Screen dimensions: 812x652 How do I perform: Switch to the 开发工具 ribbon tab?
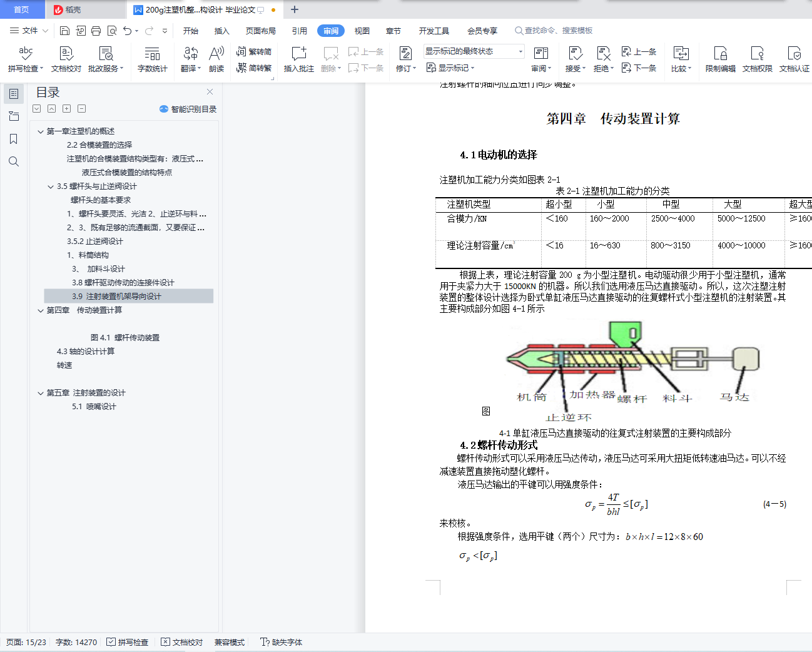[x=434, y=31]
